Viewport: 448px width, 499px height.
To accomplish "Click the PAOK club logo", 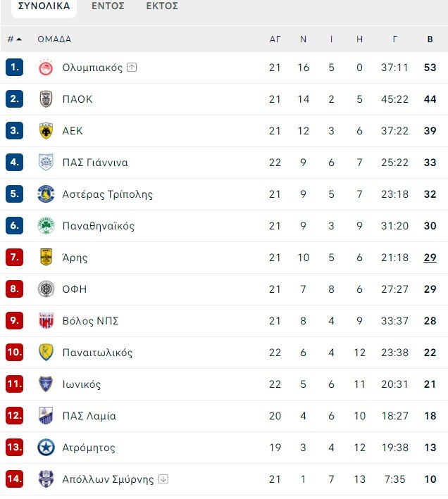I will click(46, 99).
